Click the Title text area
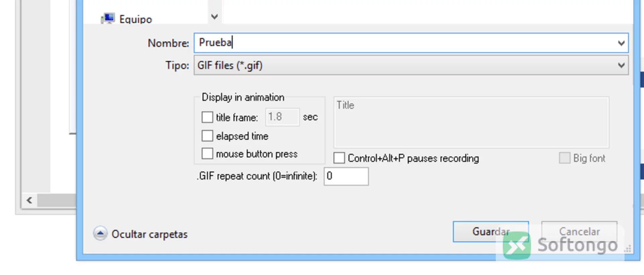The height and width of the screenshot is (275, 644). (471, 123)
